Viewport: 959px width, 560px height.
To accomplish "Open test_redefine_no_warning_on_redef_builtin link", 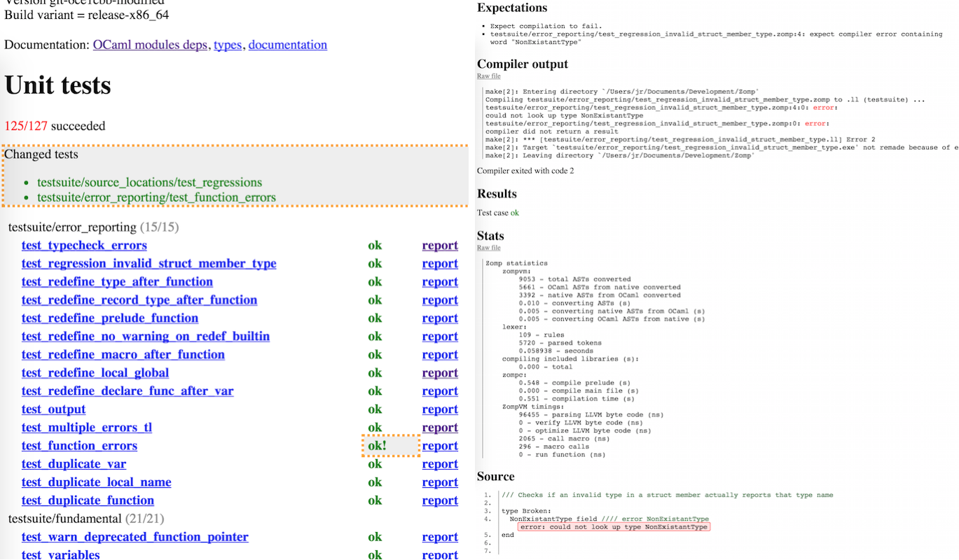I will [x=146, y=337].
